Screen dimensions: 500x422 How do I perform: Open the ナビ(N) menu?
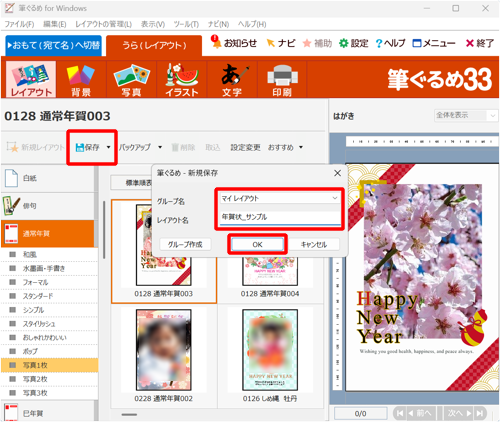click(x=218, y=24)
